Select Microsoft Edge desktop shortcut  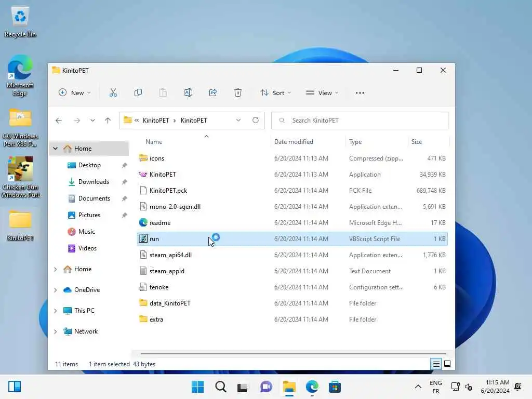[20, 75]
